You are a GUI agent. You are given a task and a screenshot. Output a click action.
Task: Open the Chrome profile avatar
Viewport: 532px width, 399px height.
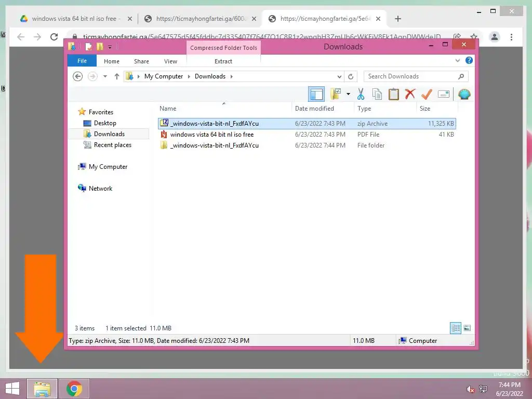click(x=495, y=37)
